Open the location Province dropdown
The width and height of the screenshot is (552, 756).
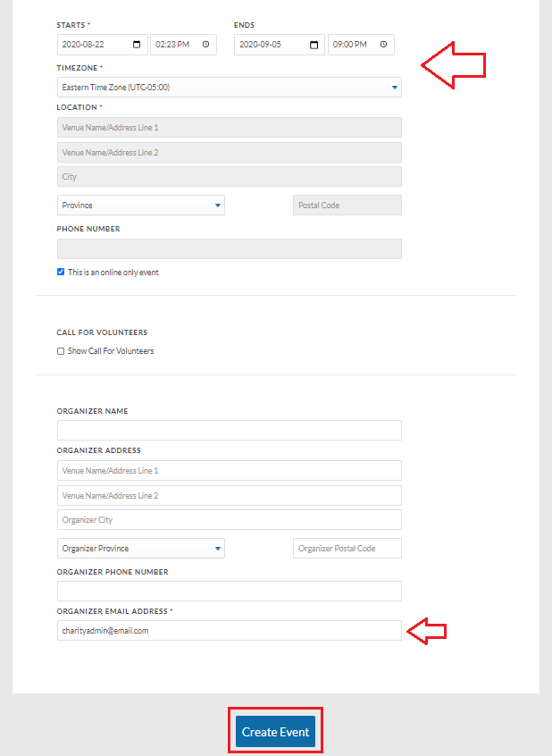tap(141, 206)
